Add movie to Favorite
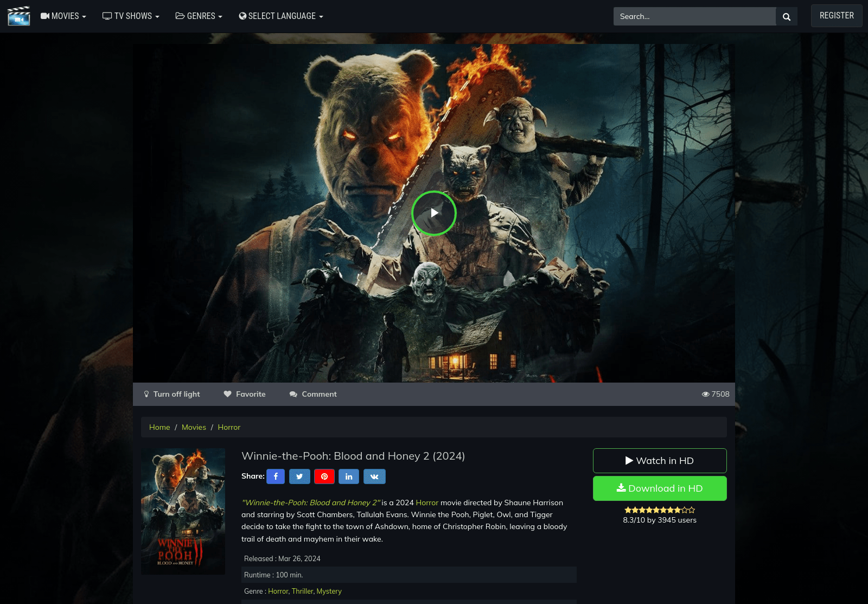 [x=245, y=394]
